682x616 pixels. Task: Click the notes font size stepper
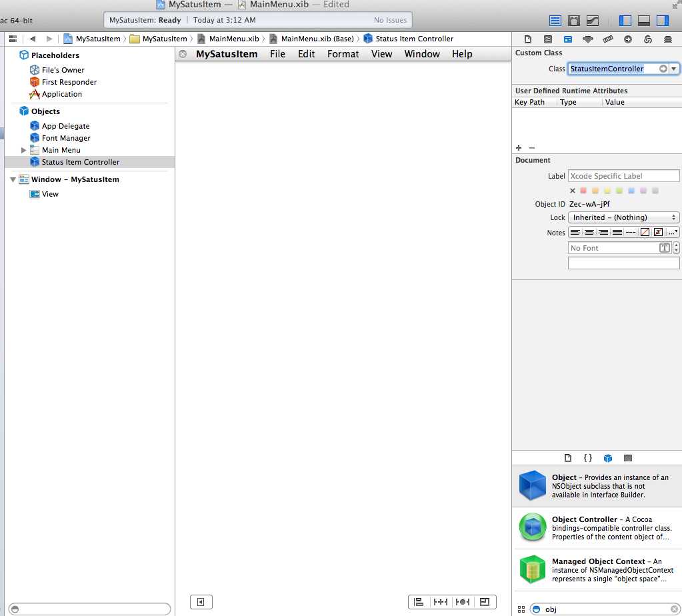pyautogui.click(x=676, y=247)
